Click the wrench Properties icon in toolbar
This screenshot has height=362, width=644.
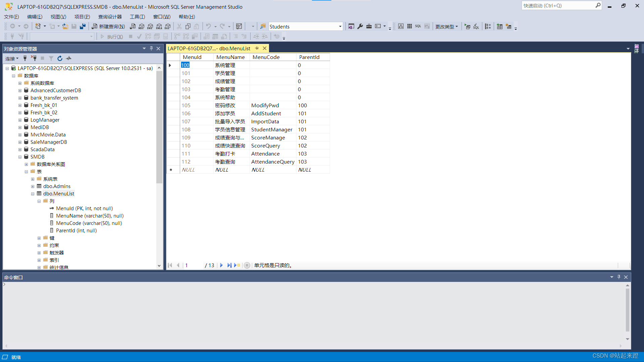click(x=360, y=26)
